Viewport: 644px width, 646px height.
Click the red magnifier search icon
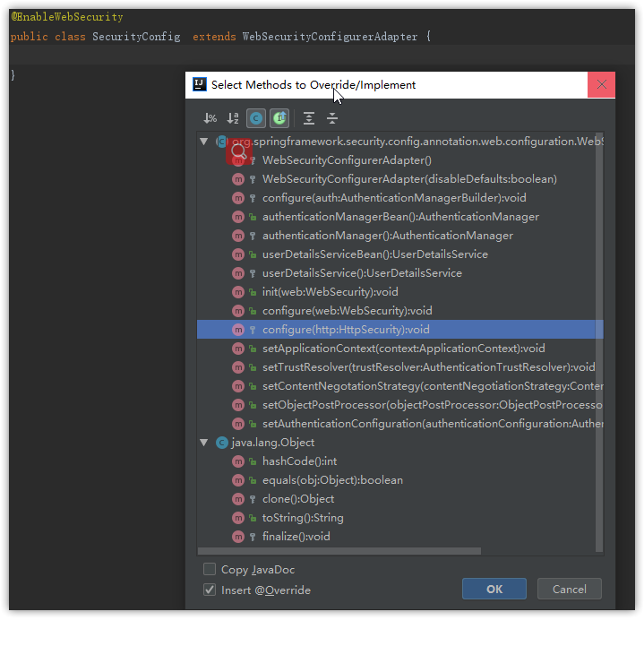point(238,151)
